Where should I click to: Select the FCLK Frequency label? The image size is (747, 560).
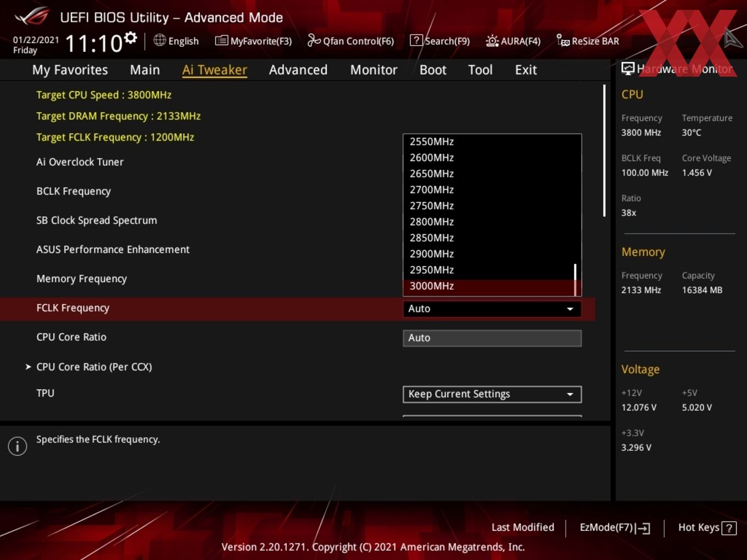point(73,308)
